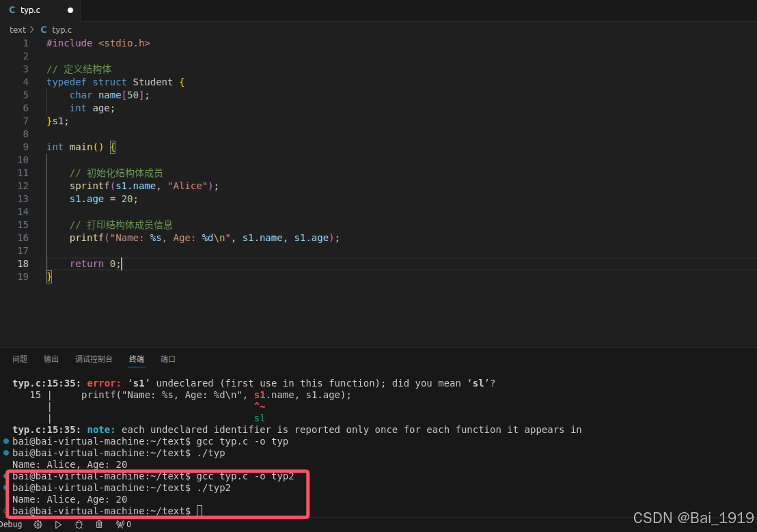
Task: Open the 'text' breadcrumb folder dropdown
Action: [17, 29]
